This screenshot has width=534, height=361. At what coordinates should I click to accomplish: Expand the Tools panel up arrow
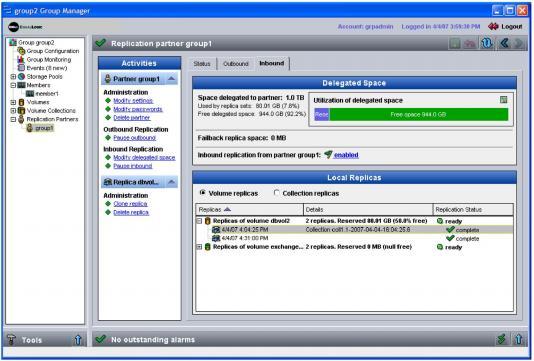78,340
